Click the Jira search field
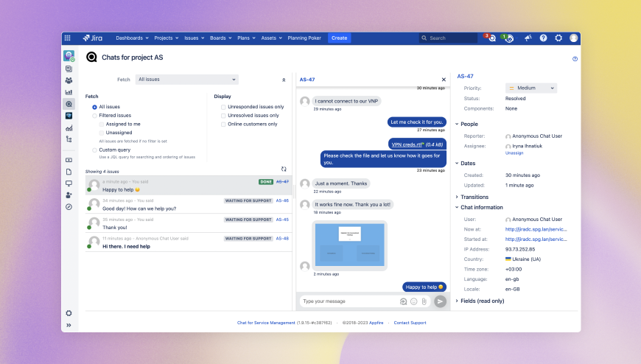 point(448,38)
